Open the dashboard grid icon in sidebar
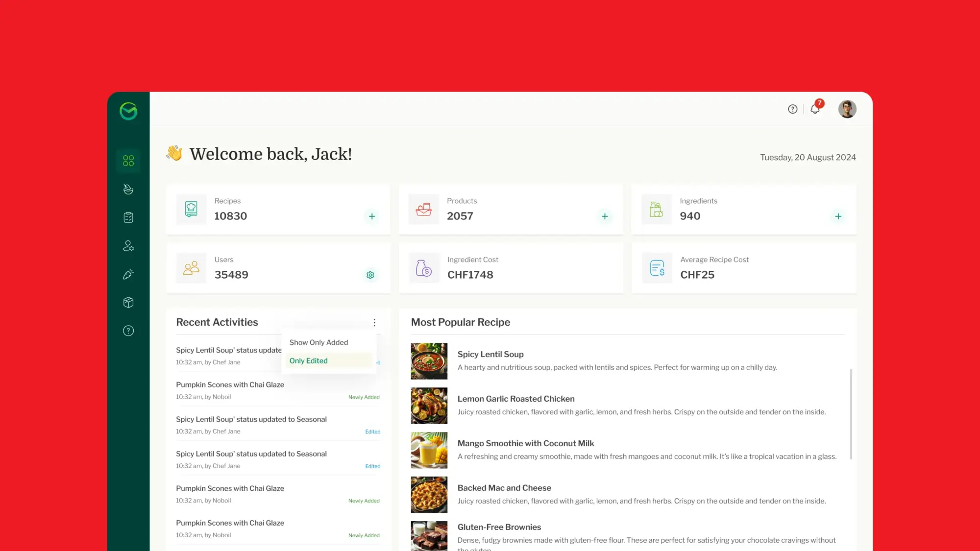Viewport: 980px width, 551px height. (128, 161)
